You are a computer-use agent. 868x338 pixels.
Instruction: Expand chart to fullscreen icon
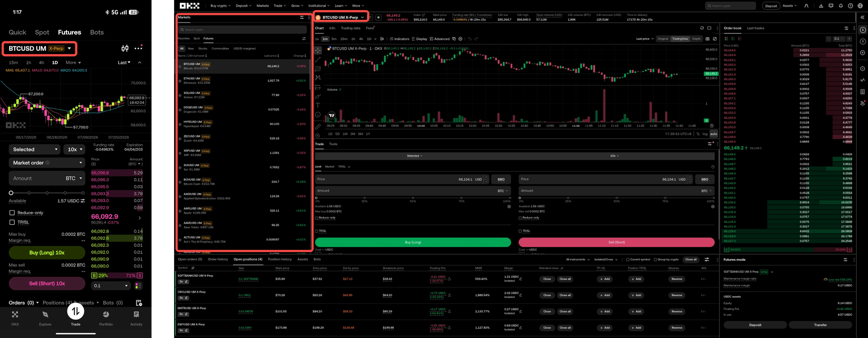point(715,39)
